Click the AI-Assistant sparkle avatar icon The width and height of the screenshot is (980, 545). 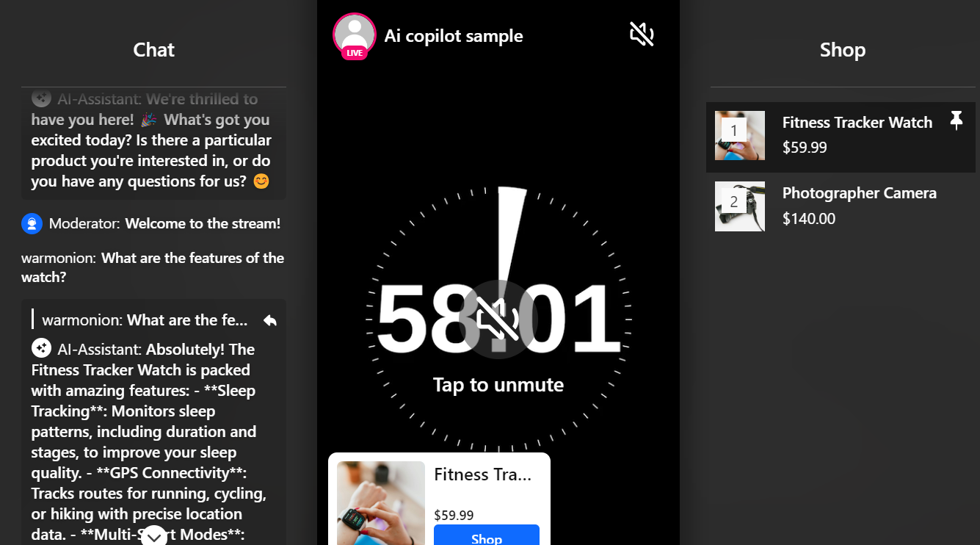[41, 348]
